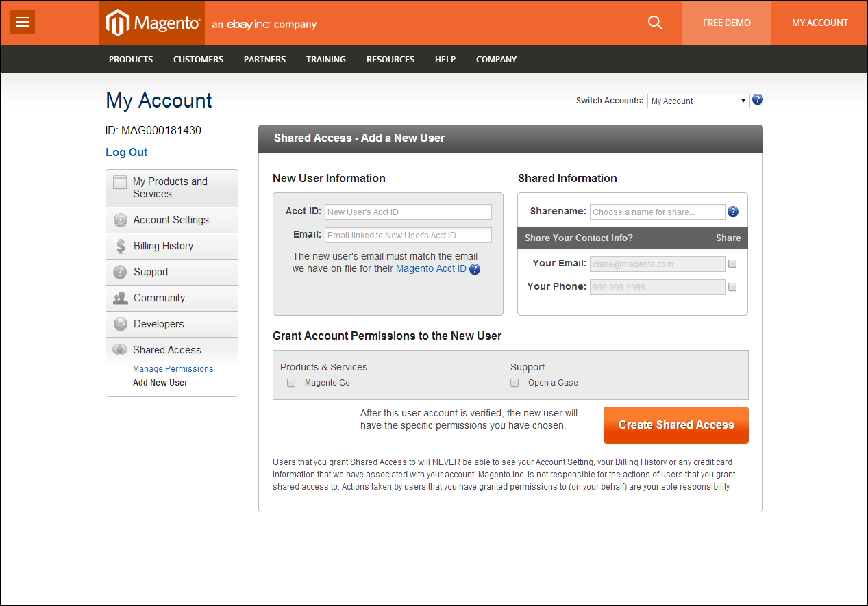
Task: Click Your Email field
Action: tap(657, 264)
